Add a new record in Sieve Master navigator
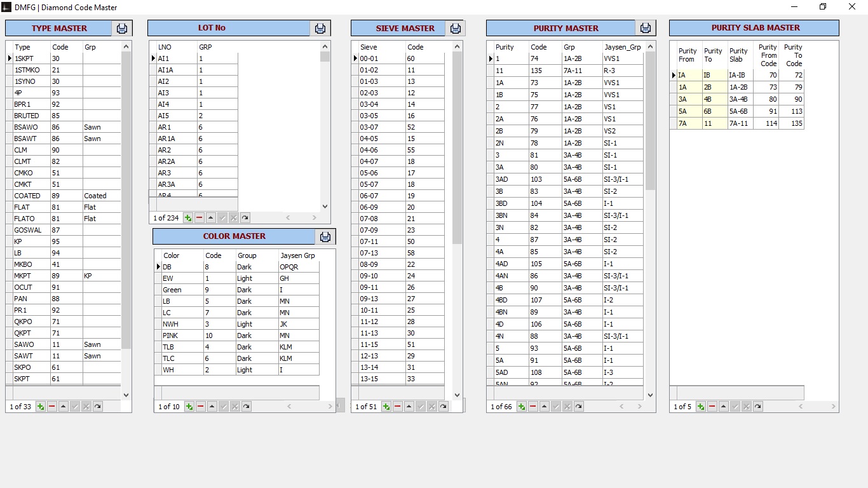This screenshot has height=488, width=868. [386, 407]
